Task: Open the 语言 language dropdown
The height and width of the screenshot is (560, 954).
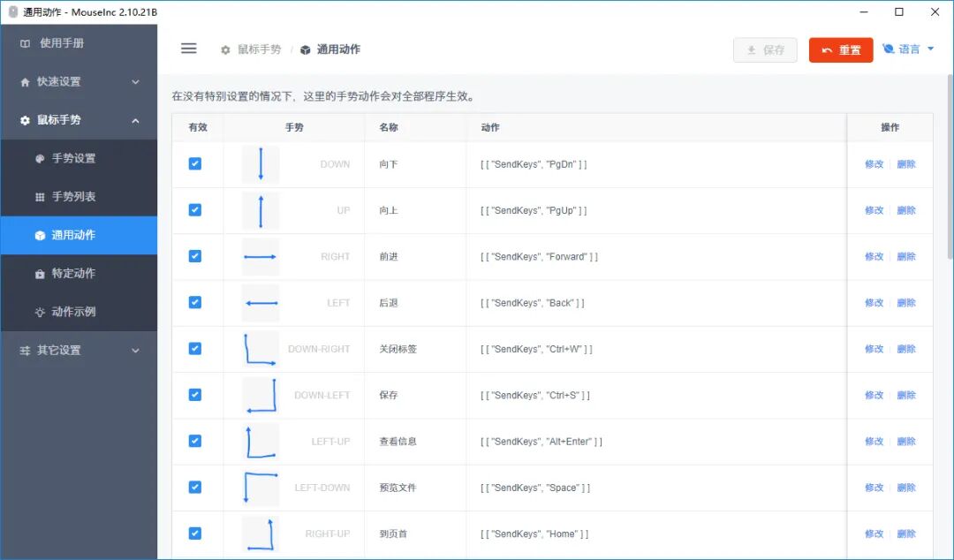Action: (908, 49)
